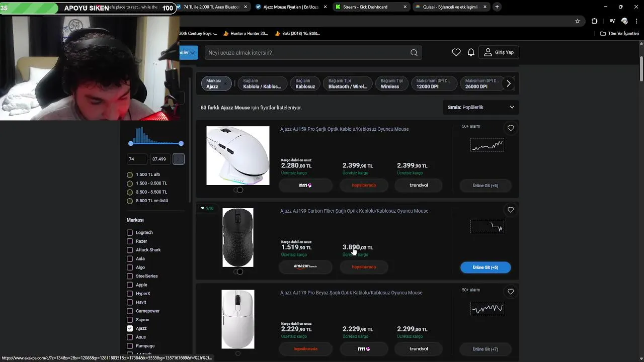The width and height of the screenshot is (644, 362).
Task: Select Bağlantı Tipi Bluetooth / Wireless chip
Action: coord(348,83)
